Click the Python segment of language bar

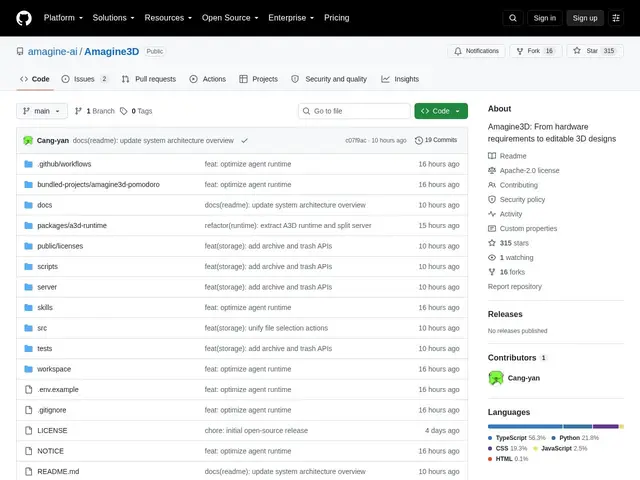pos(578,427)
